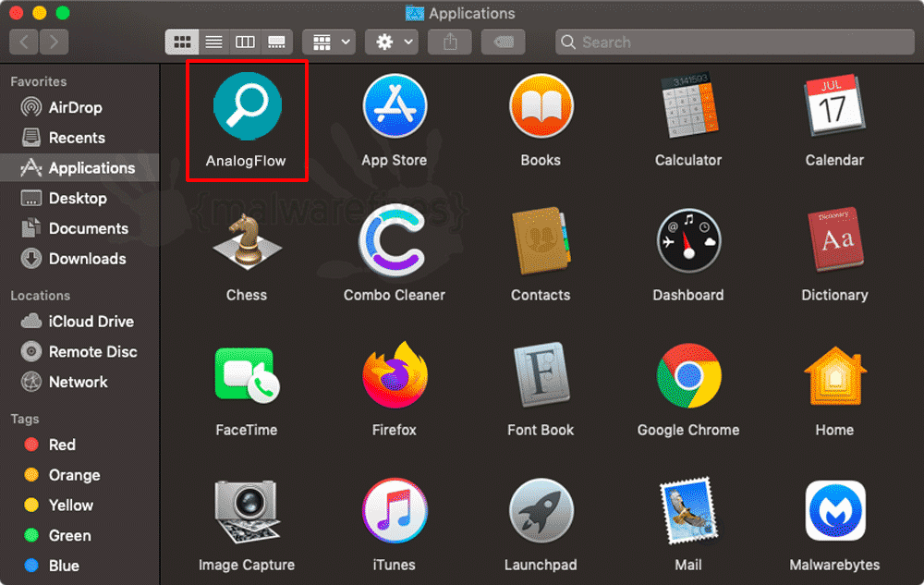This screenshot has height=585, width=924.
Task: Click the Launchpad rocket icon
Action: click(541, 511)
